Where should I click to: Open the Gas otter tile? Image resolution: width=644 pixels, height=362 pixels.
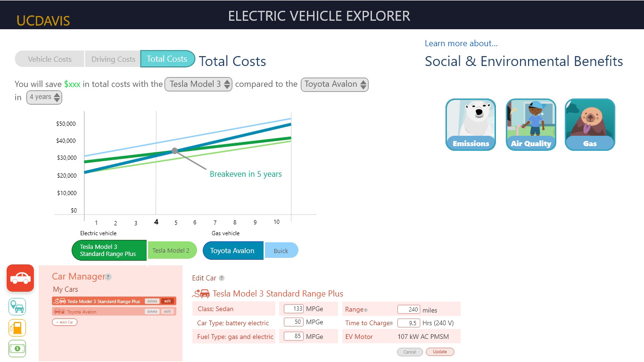pos(590,124)
